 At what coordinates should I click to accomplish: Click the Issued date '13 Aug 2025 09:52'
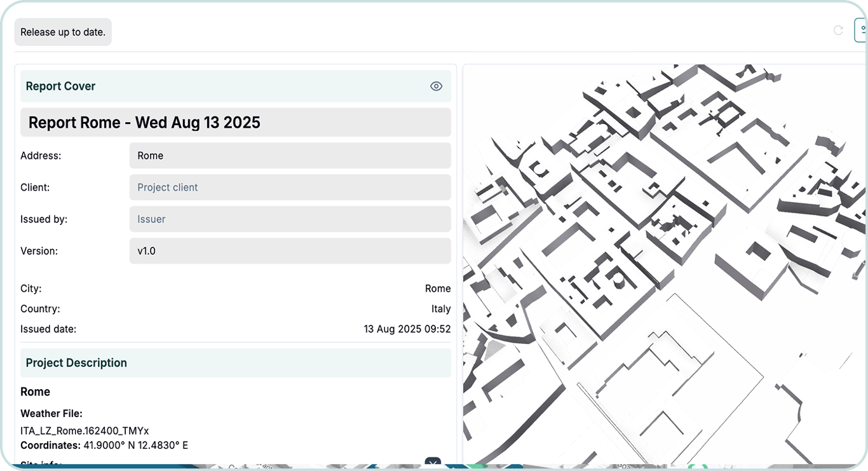[x=407, y=329]
